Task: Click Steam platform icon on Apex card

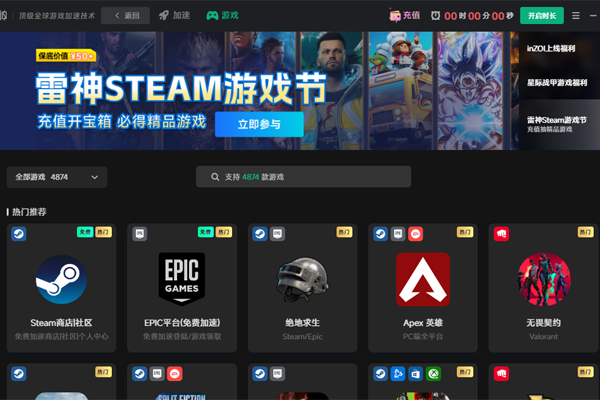Action: click(380, 233)
